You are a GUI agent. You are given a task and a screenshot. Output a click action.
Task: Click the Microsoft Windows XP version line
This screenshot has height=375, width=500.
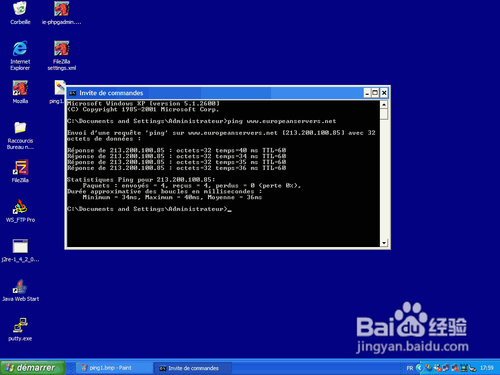(x=143, y=103)
